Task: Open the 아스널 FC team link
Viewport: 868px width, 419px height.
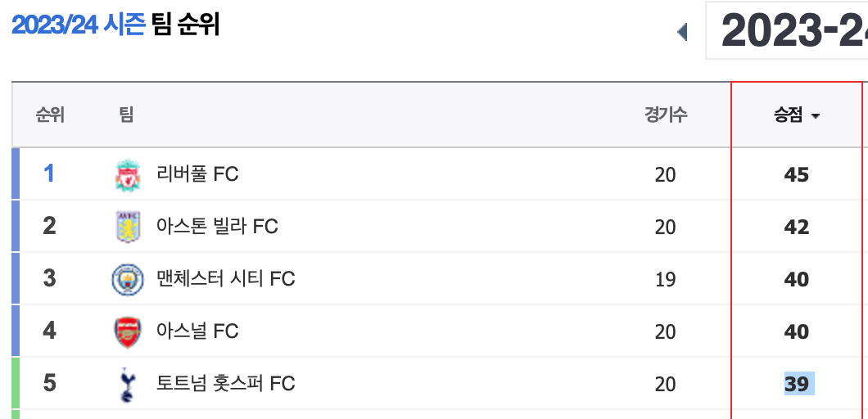Action: (x=197, y=331)
